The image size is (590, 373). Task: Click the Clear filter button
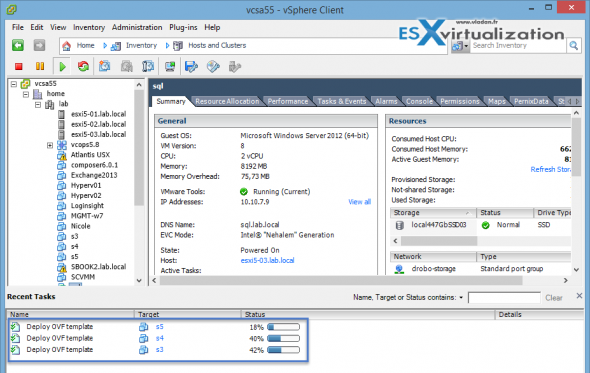554,298
